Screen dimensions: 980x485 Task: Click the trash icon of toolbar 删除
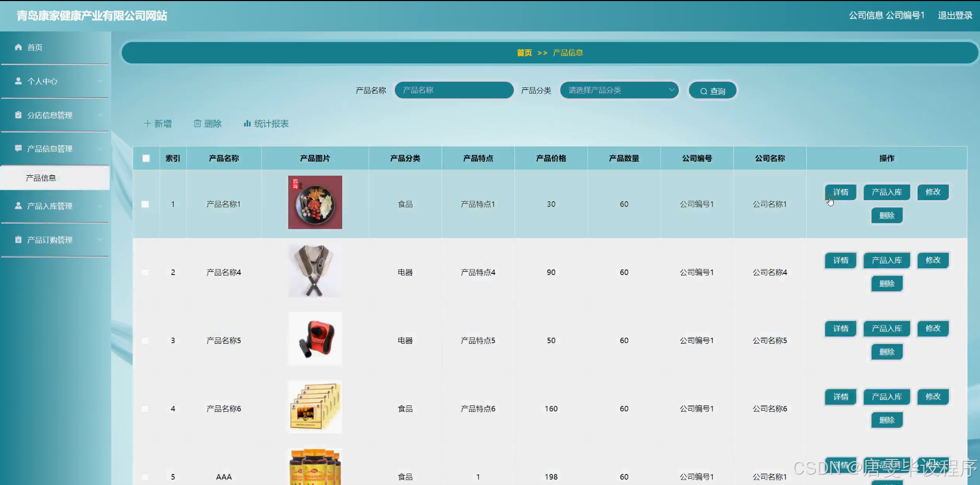(198, 124)
